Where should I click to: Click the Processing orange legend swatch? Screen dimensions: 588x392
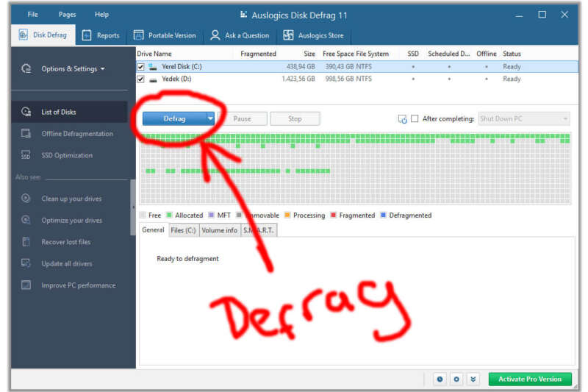287,215
